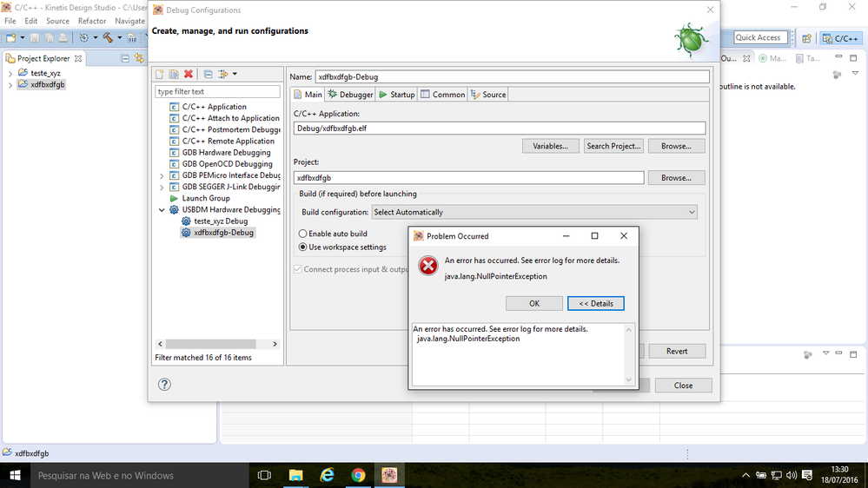Click Search Project... button
868x488 pixels.
click(613, 147)
